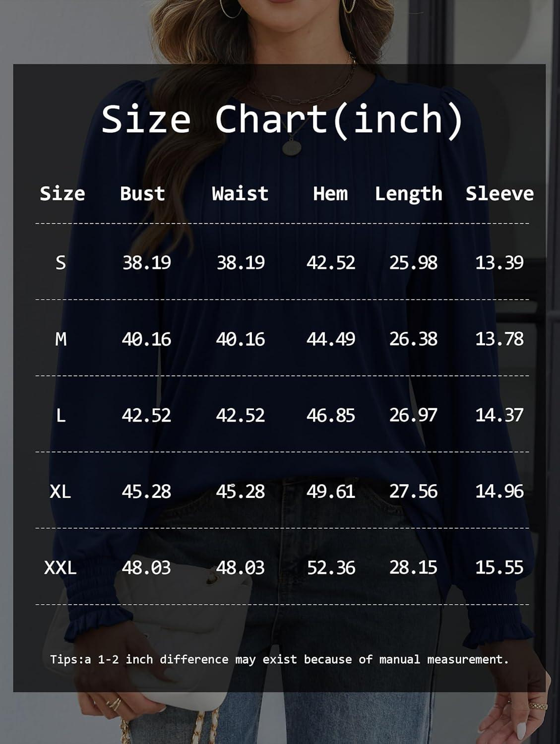Select the M size row label

(61, 339)
